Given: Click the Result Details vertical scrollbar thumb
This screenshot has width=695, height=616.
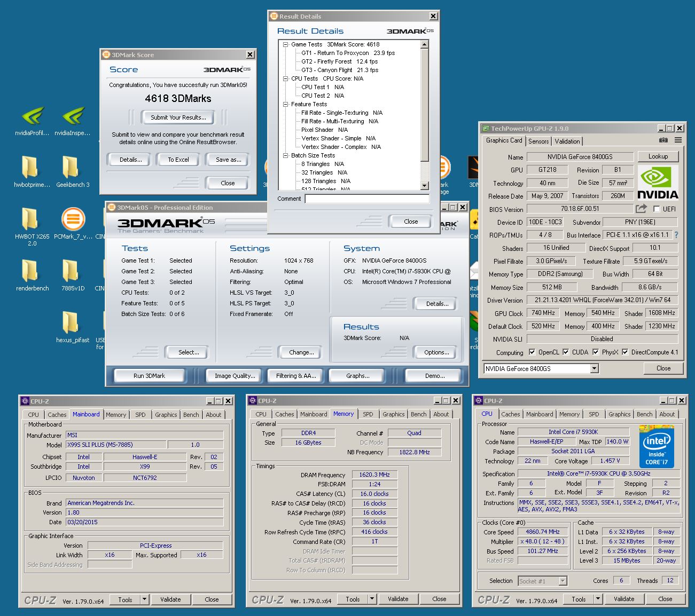Looking at the screenshot, I should click(425, 105).
